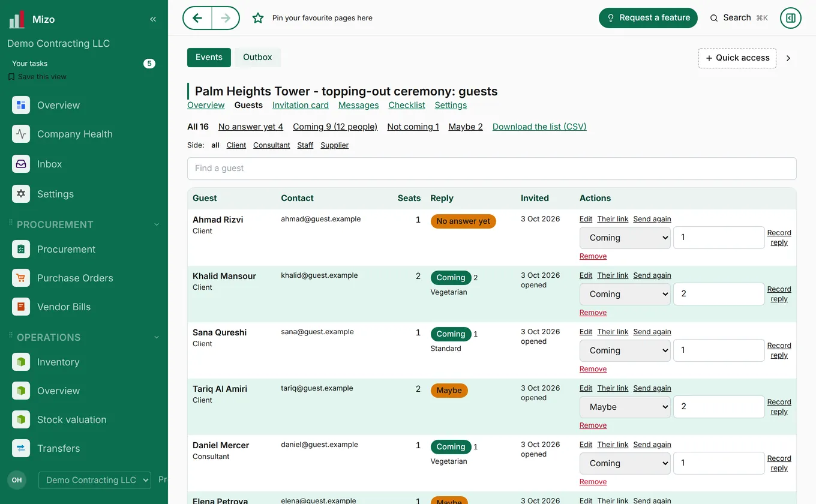This screenshot has height=504, width=816.
Task: Click the Find a guest field
Action: 492,169
